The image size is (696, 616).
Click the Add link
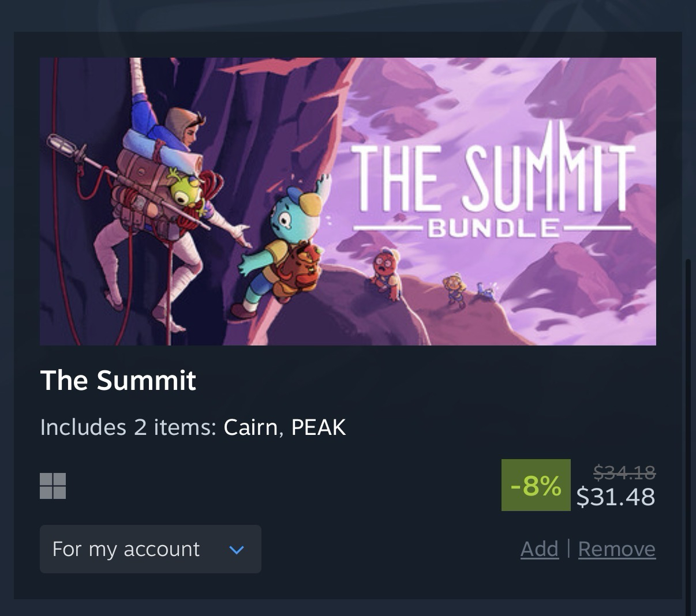540,549
